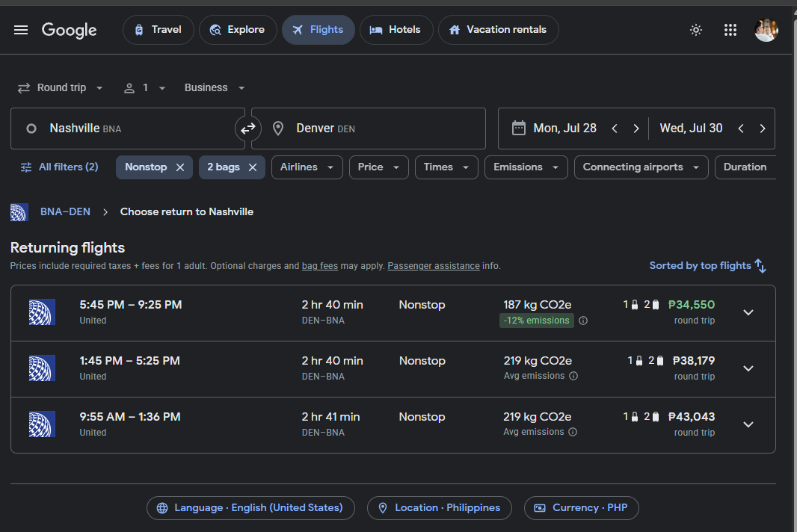Open the 2 bags filter chip

(223, 167)
